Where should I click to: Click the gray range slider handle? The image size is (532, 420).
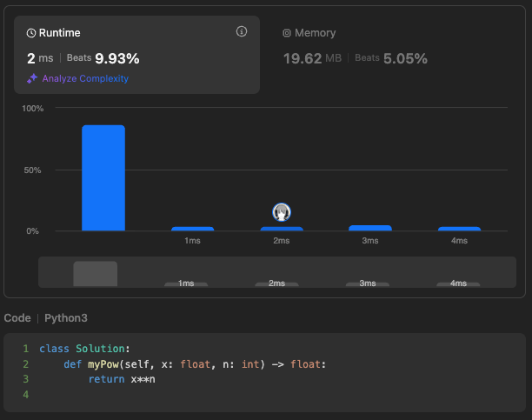pos(96,274)
